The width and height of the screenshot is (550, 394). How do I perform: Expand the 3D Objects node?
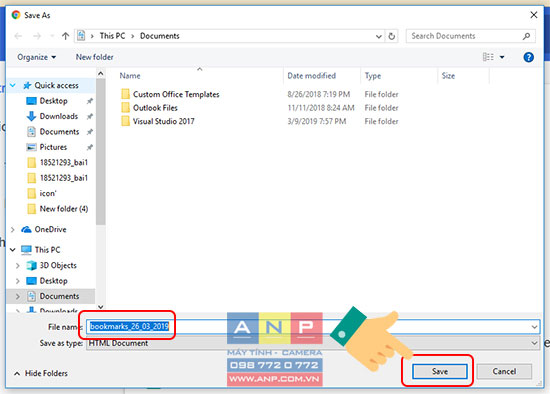tap(18, 266)
